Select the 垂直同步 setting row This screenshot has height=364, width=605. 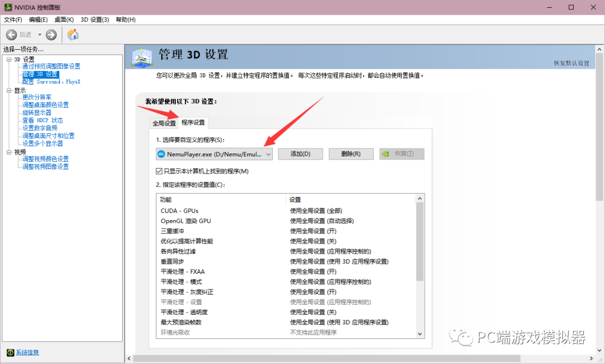tap(286, 262)
